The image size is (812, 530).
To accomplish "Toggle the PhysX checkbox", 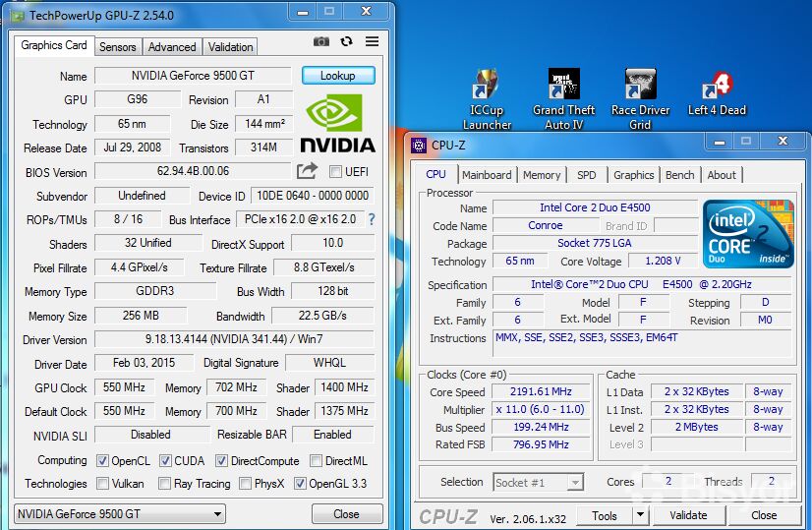I will click(x=245, y=484).
